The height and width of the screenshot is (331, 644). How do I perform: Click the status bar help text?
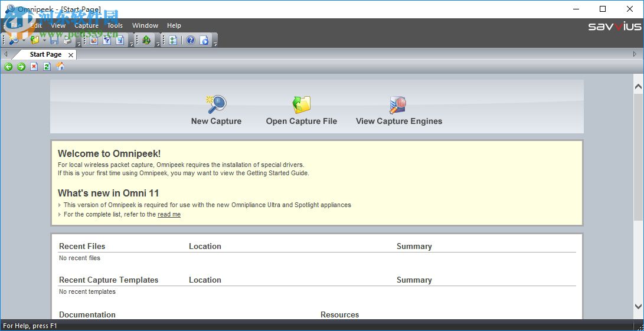point(30,326)
